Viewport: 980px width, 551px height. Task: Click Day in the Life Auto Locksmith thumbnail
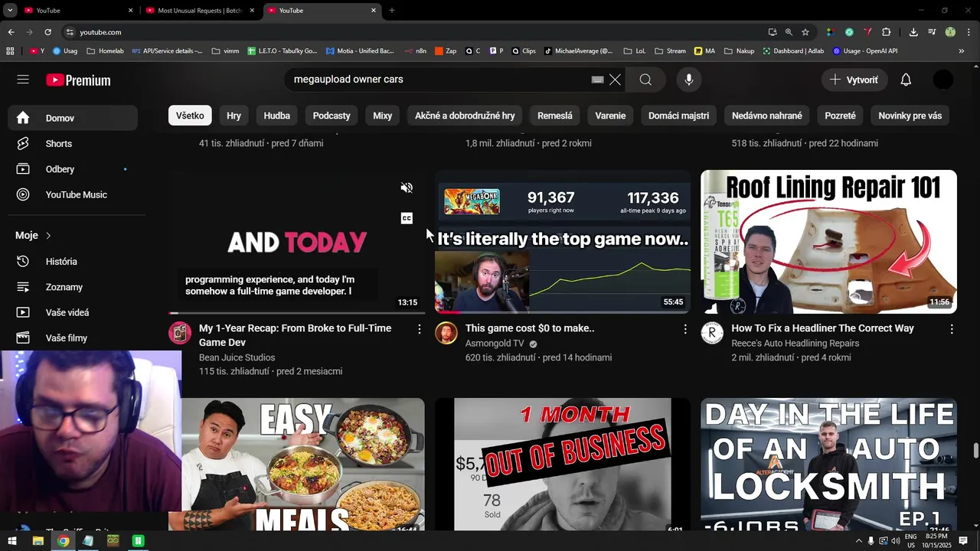(828, 464)
